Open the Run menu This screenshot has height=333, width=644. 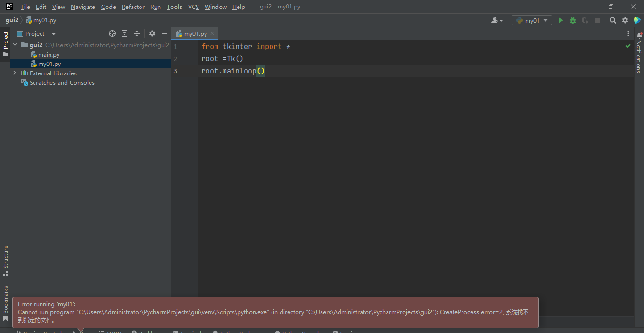click(x=156, y=7)
